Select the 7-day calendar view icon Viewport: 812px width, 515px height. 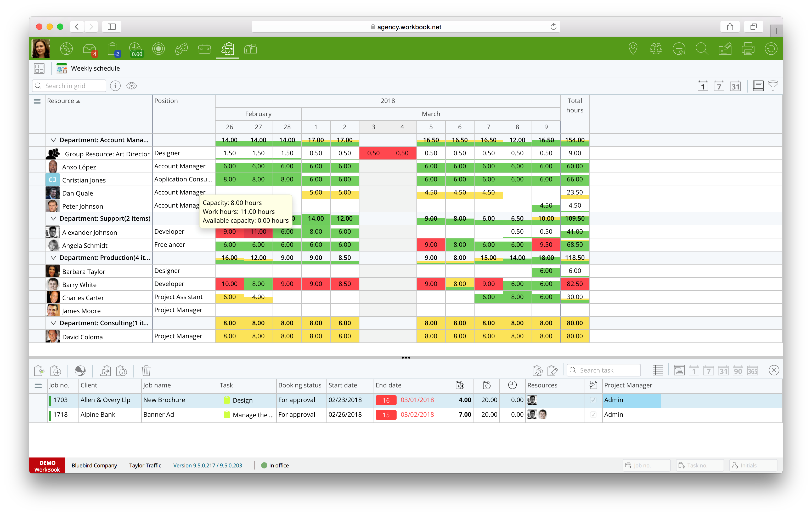[719, 86]
